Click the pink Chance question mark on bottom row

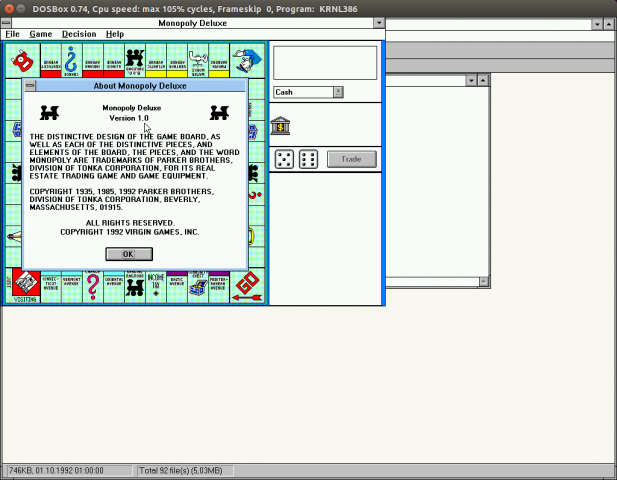coord(92,287)
